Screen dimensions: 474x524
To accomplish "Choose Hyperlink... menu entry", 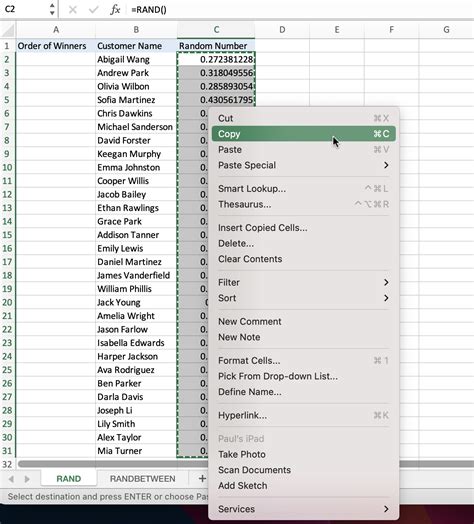I will [304, 415].
